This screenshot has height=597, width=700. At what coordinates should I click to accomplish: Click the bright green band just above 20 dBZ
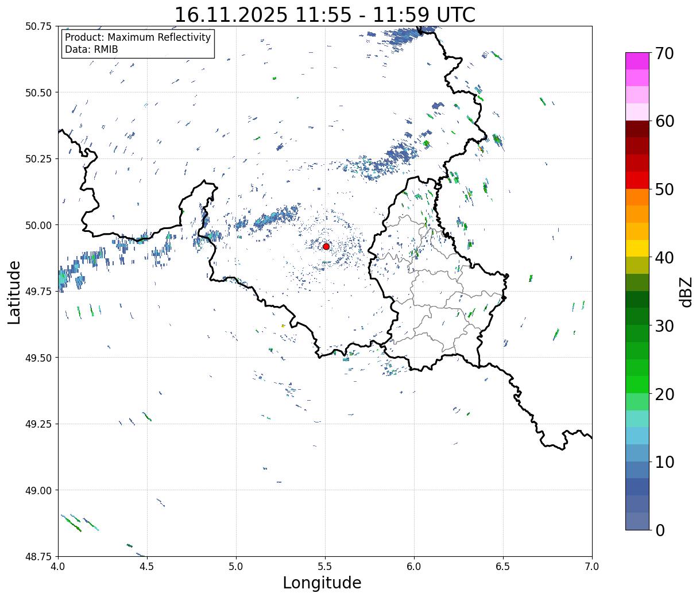coord(637,385)
